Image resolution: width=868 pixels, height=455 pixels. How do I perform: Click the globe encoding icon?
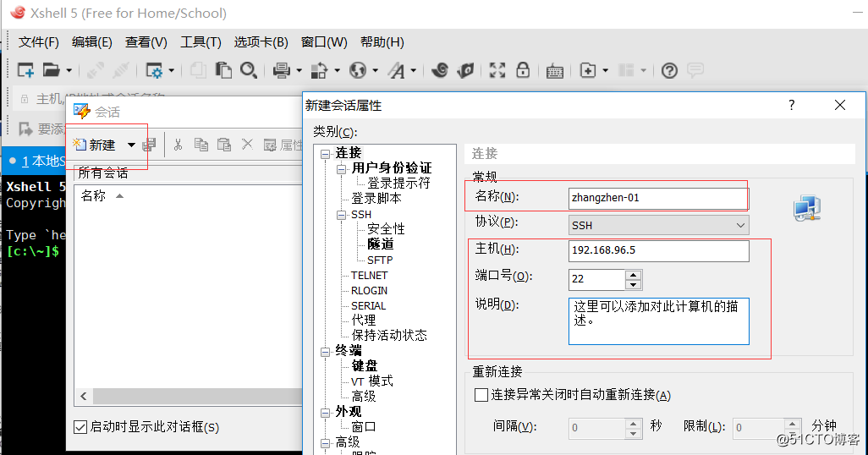coord(358,70)
